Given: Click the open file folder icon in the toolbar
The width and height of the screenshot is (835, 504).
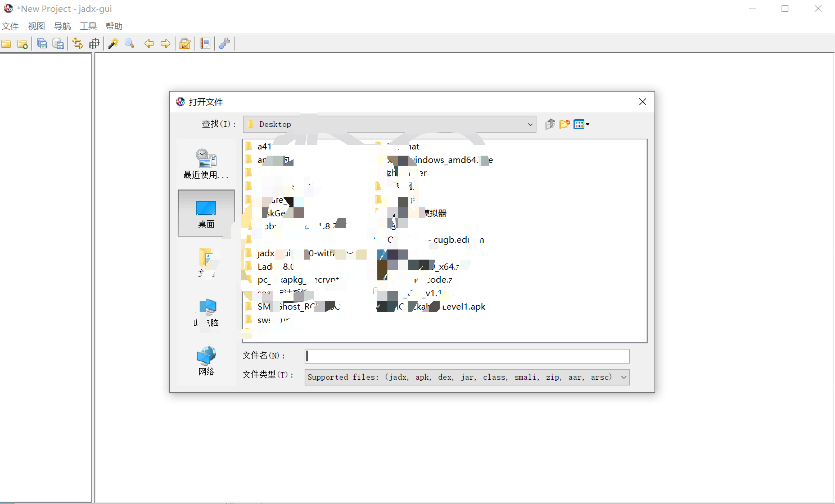Looking at the screenshot, I should pos(6,44).
